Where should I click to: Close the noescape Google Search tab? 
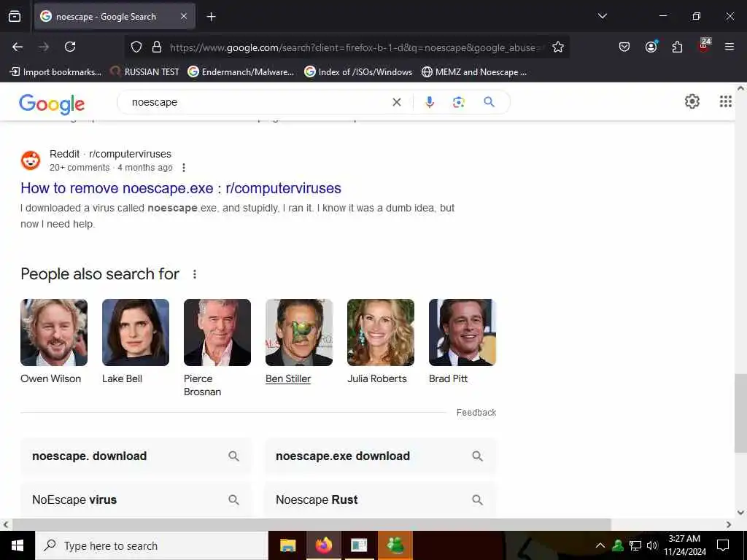point(184,17)
